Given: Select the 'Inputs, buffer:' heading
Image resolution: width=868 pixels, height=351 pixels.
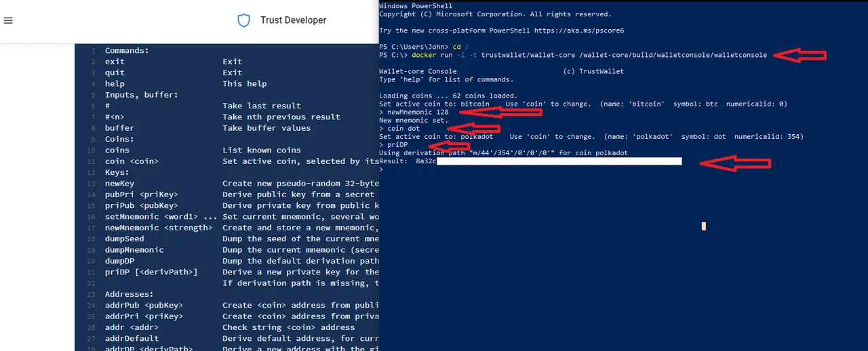Looking at the screenshot, I should click(x=141, y=95).
